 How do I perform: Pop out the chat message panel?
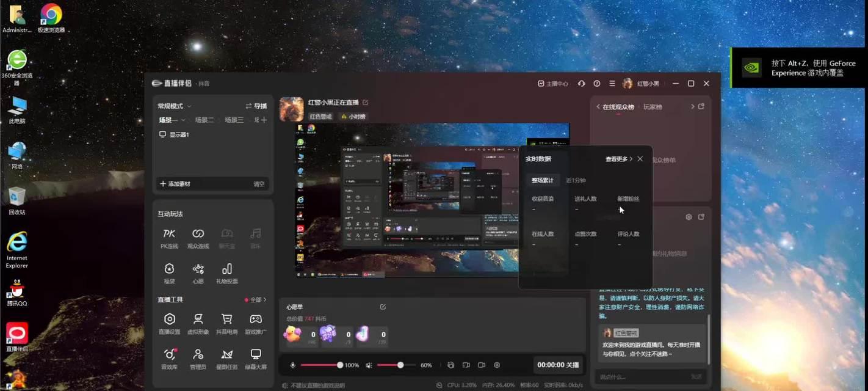(x=701, y=217)
